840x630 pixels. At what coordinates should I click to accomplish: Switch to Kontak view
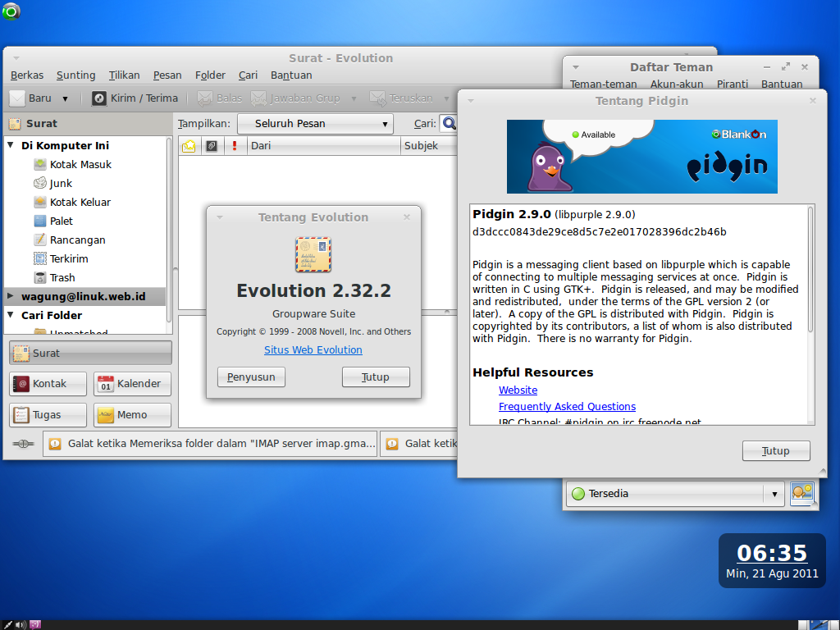click(x=48, y=384)
